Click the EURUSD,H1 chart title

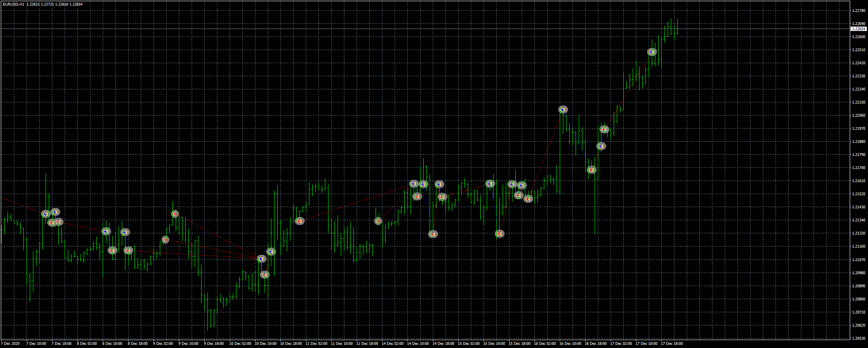click(x=13, y=4)
